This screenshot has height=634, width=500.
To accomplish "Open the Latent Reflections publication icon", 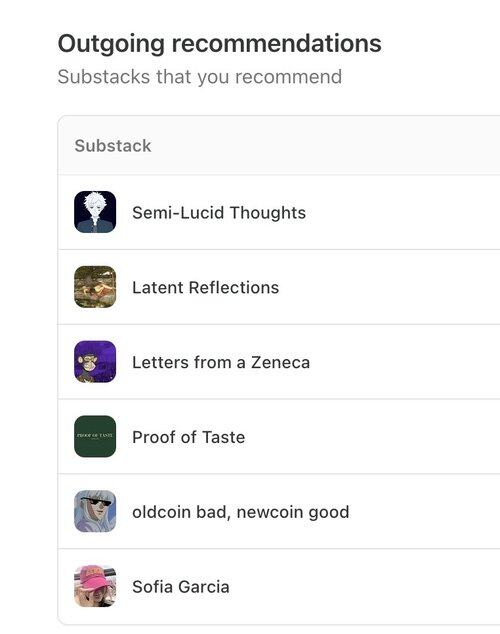I will (x=95, y=287).
